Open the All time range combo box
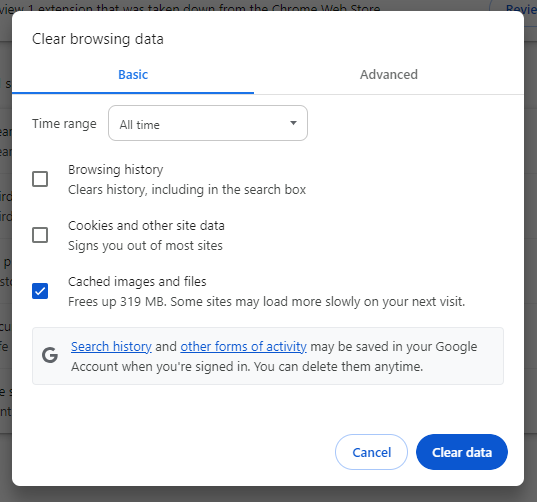This screenshot has height=502, width=537. [208, 123]
